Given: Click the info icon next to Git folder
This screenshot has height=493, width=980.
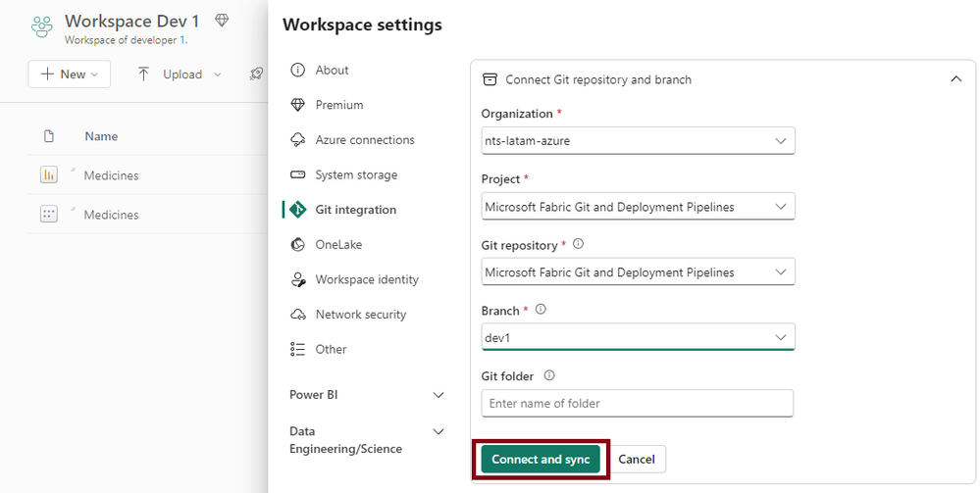Looking at the screenshot, I should tap(549, 375).
